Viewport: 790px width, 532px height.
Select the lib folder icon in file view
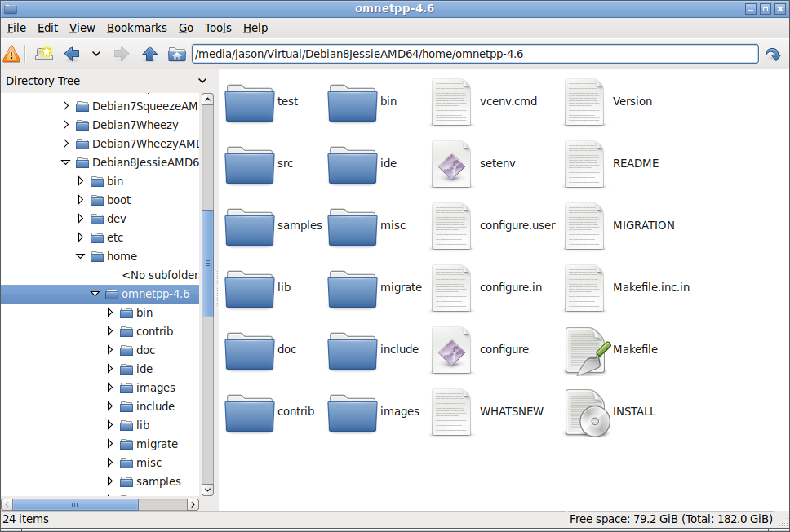[x=250, y=289]
